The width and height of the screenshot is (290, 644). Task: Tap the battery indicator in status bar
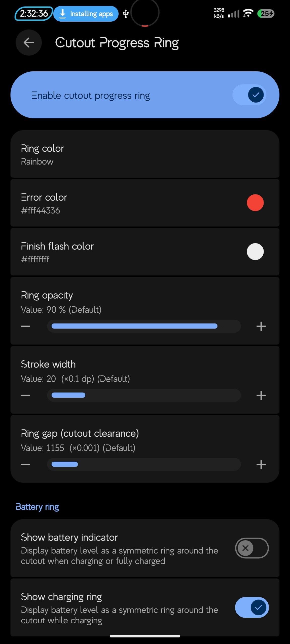pyautogui.click(x=266, y=14)
